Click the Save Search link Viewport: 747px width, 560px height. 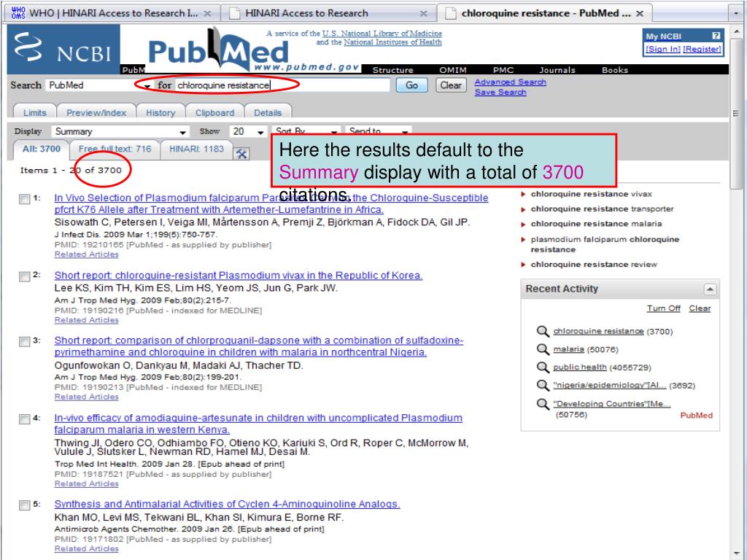(500, 93)
